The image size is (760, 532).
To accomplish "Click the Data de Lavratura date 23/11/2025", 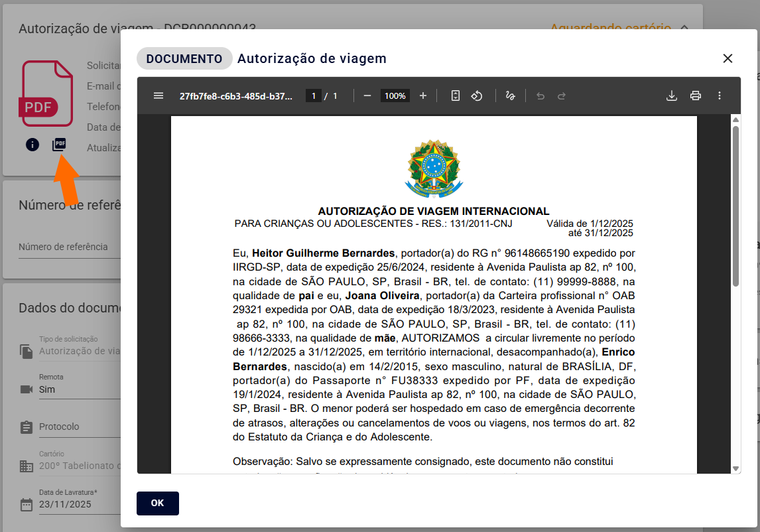I will [x=65, y=504].
